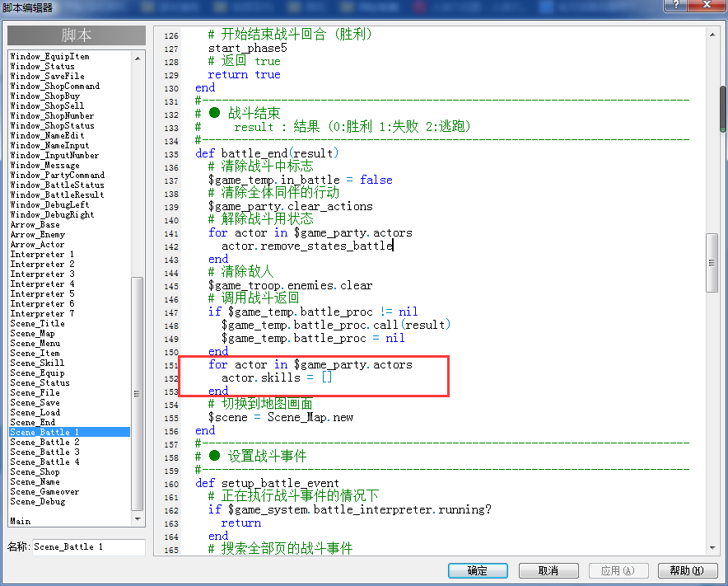The image size is (728, 586).
Task: Select Window_BattleStatus in script list
Action: [57, 185]
